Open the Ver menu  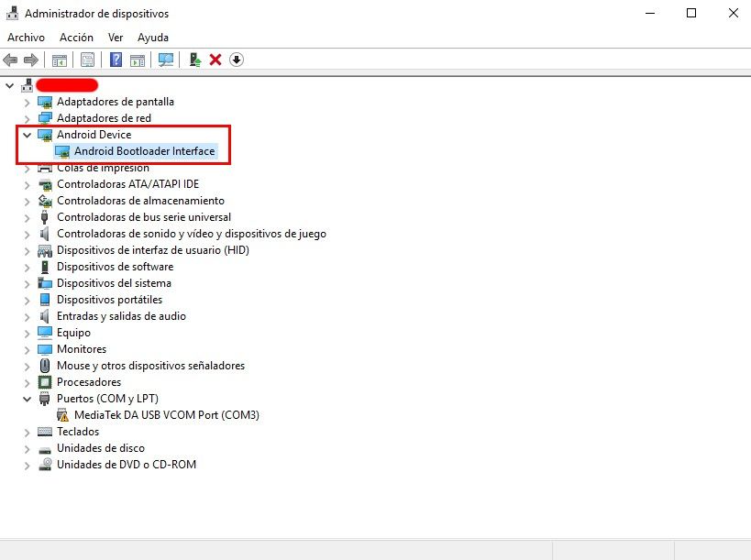(116, 38)
